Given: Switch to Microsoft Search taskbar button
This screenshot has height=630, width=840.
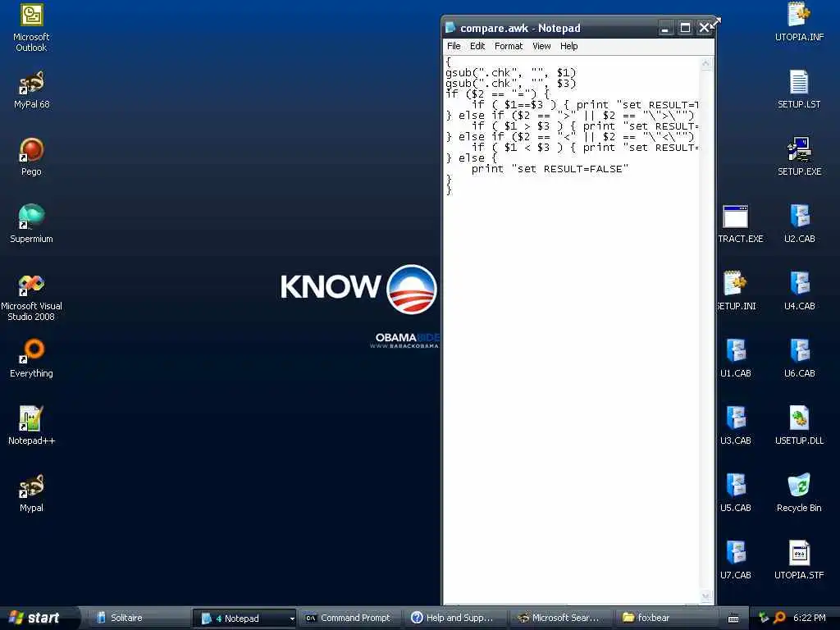Looking at the screenshot, I should [x=560, y=618].
